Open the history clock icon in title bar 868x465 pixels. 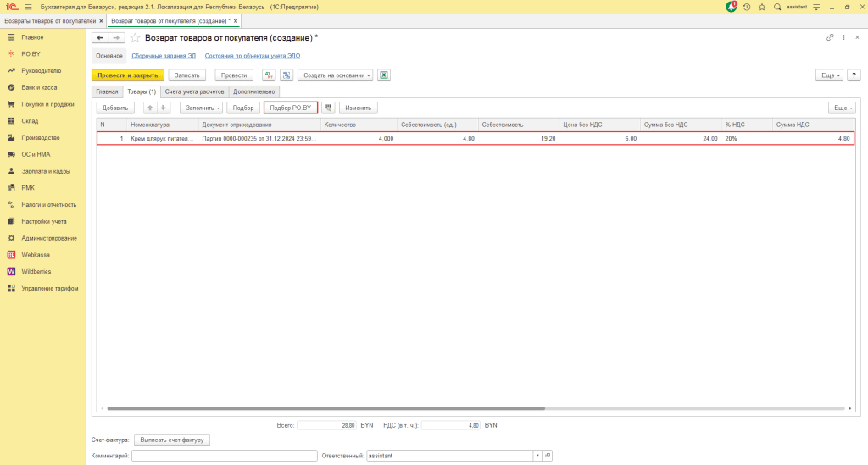click(747, 7)
